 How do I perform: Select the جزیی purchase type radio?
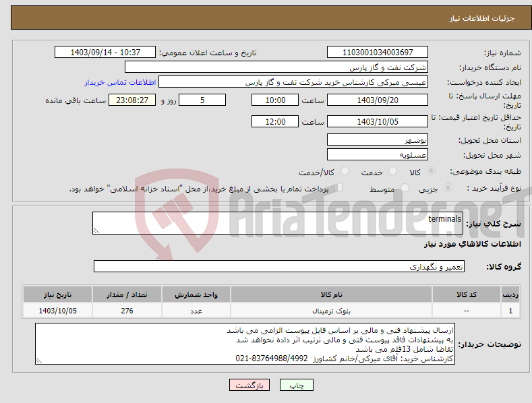[448, 188]
